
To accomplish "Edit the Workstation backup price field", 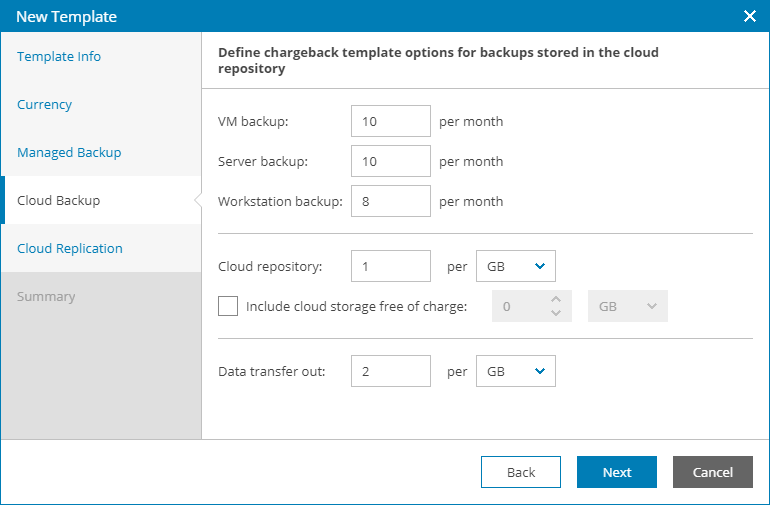I will tap(391, 201).
